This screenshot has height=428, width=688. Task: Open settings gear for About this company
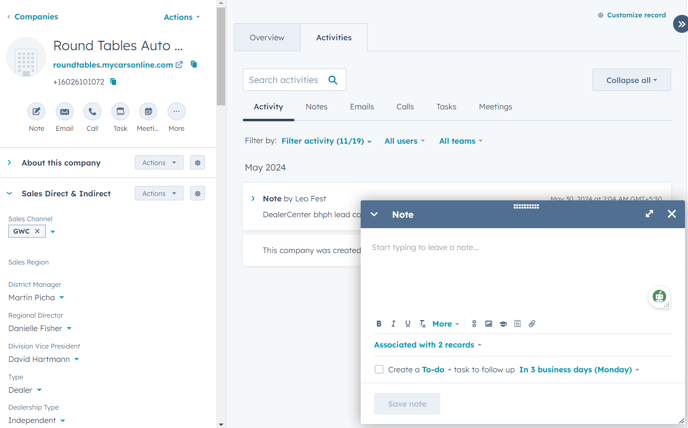(197, 163)
